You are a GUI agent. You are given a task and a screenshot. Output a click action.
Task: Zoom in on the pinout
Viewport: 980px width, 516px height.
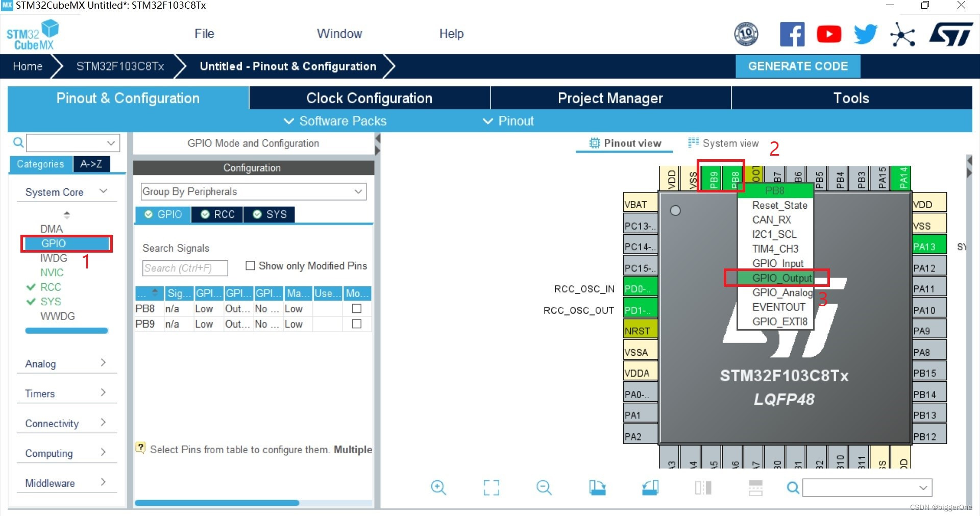point(438,487)
